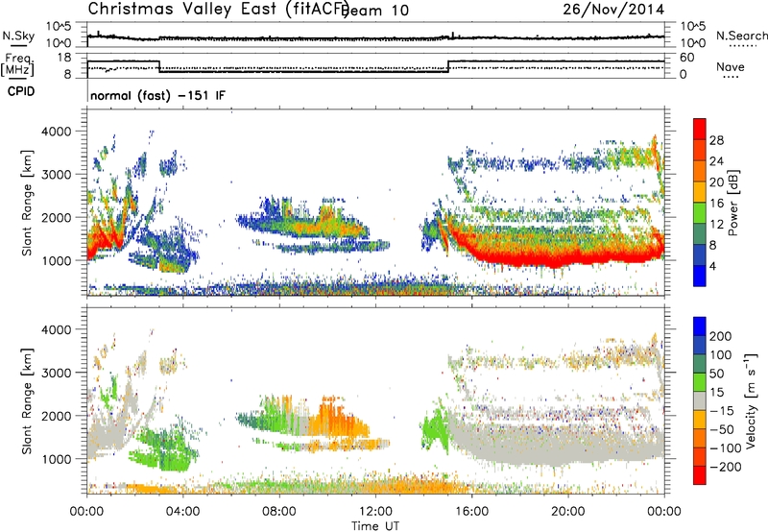Click the '4000' tick on the power panel
This screenshot has width=768, height=532.
click(56, 132)
